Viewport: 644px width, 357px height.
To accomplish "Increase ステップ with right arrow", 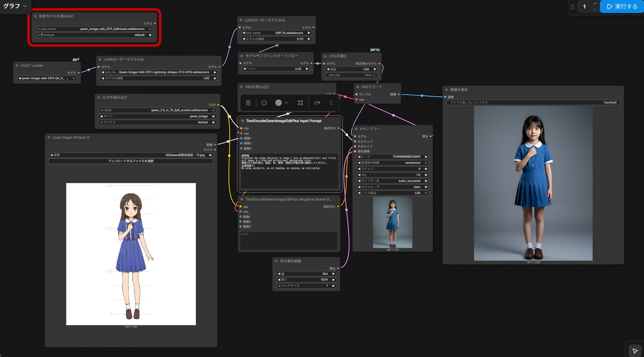I will 426,169.
